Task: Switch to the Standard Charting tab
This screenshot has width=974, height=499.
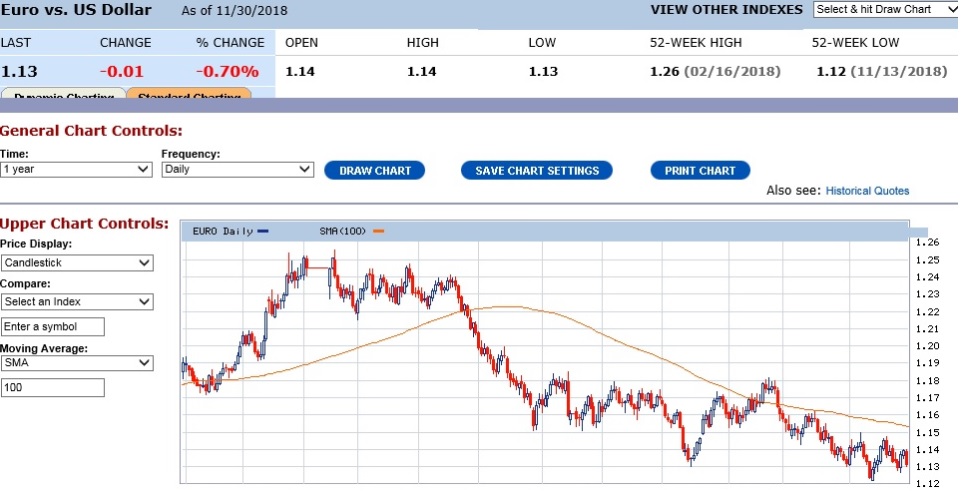Action: [x=189, y=94]
